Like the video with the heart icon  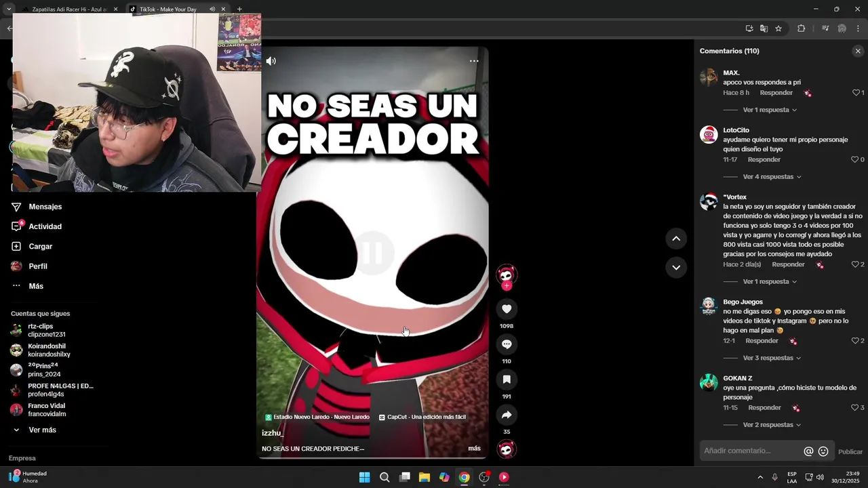(507, 309)
